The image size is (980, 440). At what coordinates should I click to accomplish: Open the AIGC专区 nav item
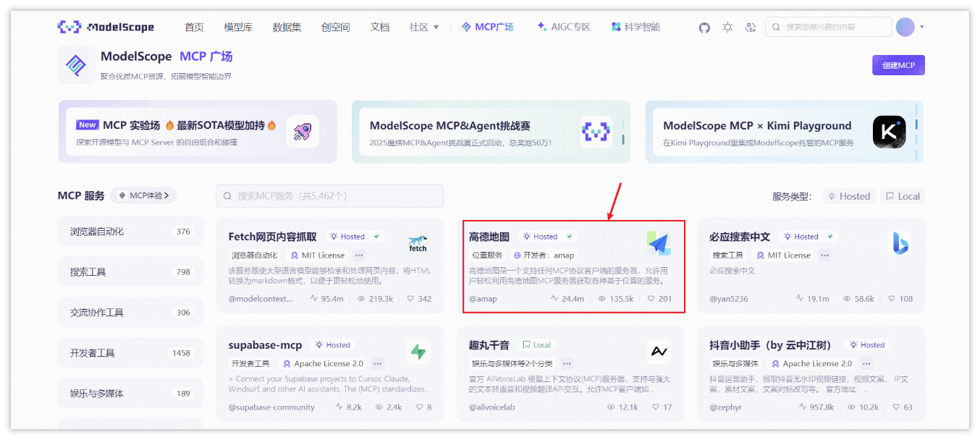point(564,27)
